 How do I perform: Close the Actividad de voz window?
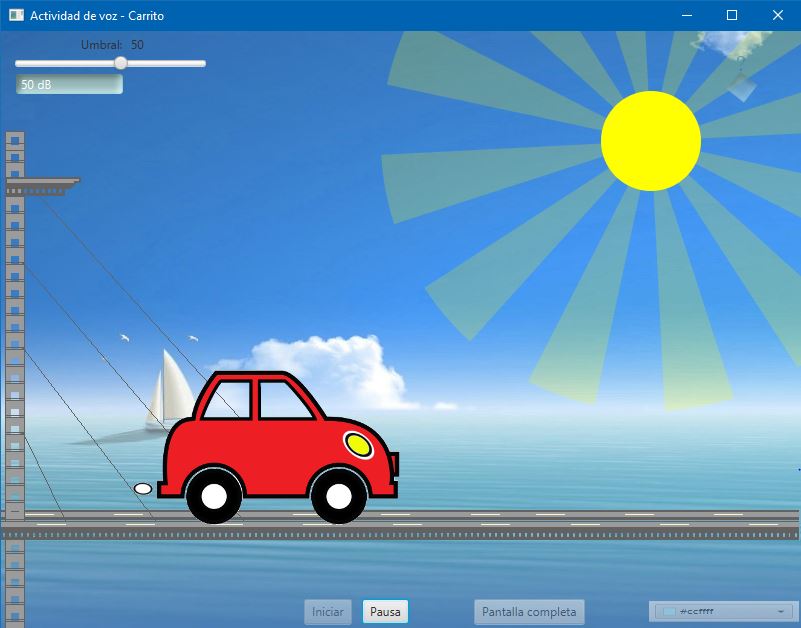[x=778, y=15]
